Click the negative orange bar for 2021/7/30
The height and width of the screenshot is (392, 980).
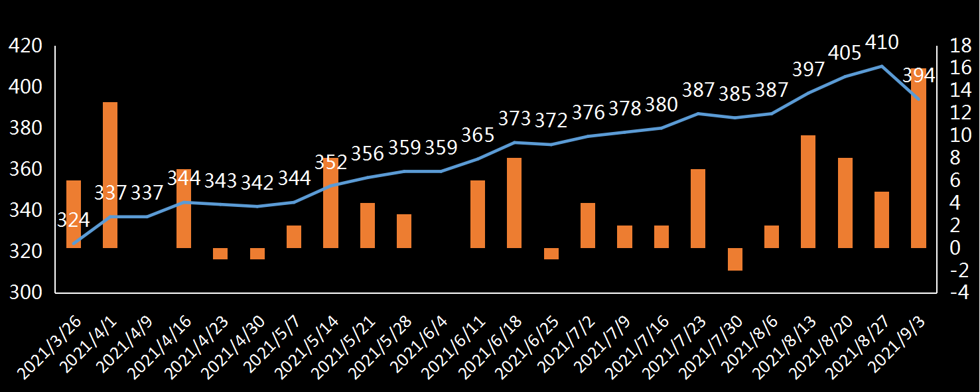pos(735,259)
